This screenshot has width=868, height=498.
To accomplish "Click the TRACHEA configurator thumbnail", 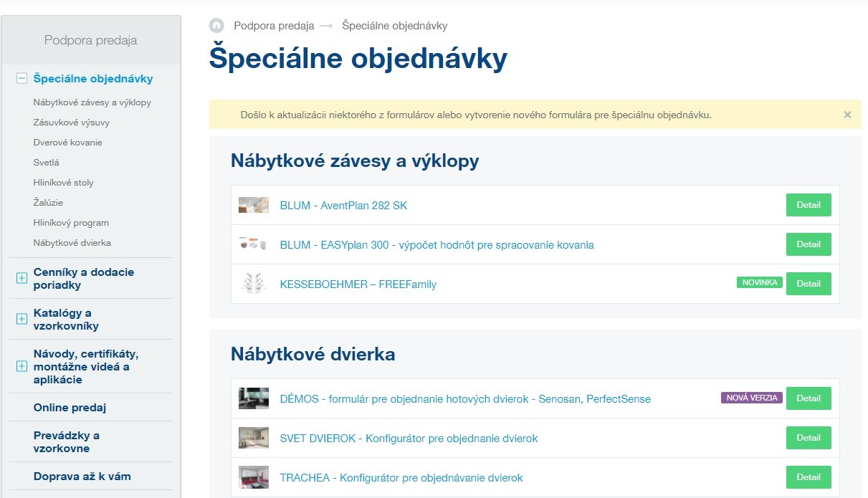I will [254, 477].
